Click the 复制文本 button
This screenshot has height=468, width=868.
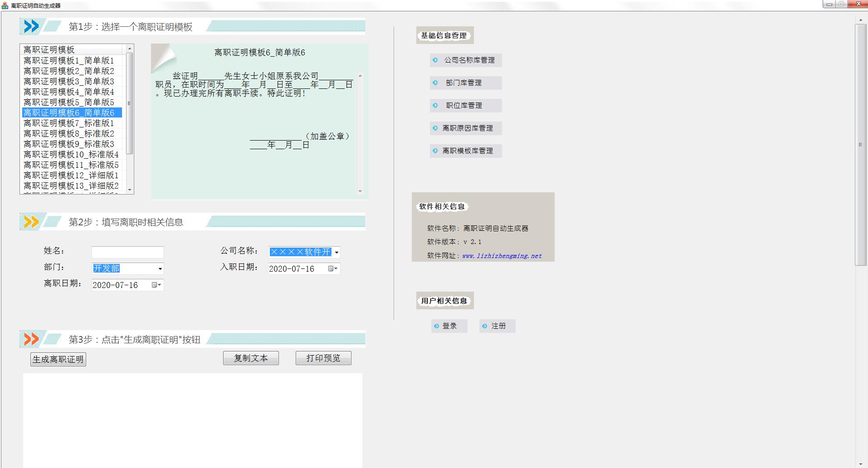click(251, 358)
